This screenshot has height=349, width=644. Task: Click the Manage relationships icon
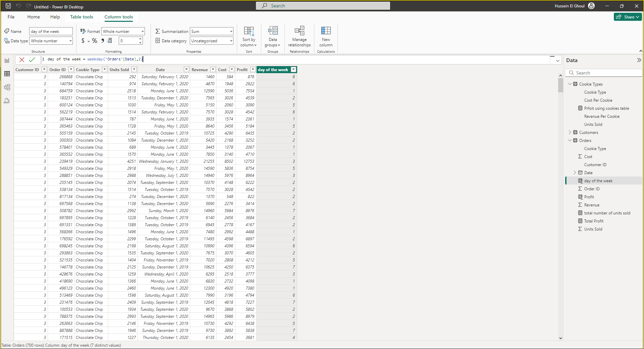[x=299, y=36]
